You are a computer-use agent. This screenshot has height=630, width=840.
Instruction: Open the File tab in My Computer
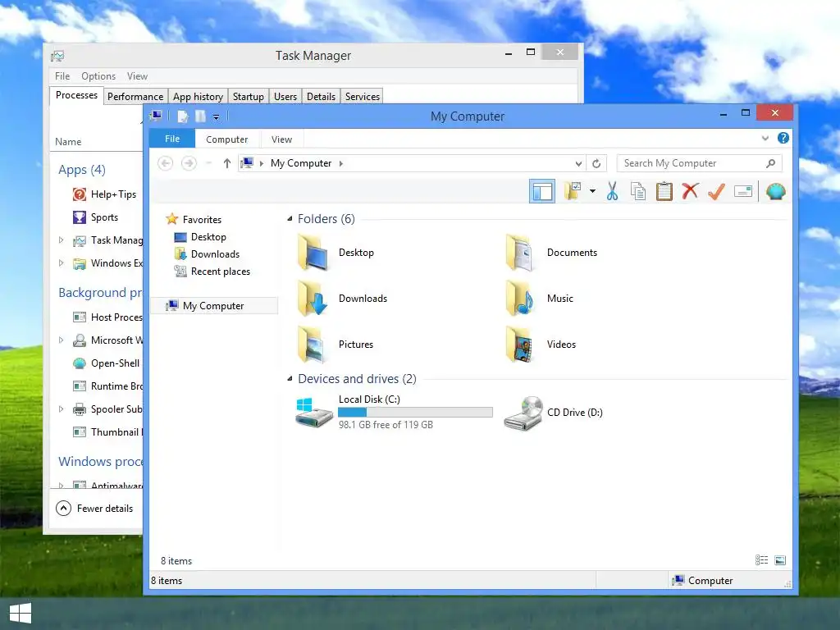[172, 139]
